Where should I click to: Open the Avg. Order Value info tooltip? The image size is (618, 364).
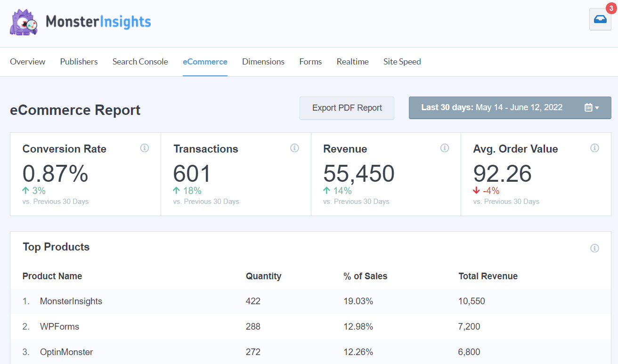pos(594,148)
